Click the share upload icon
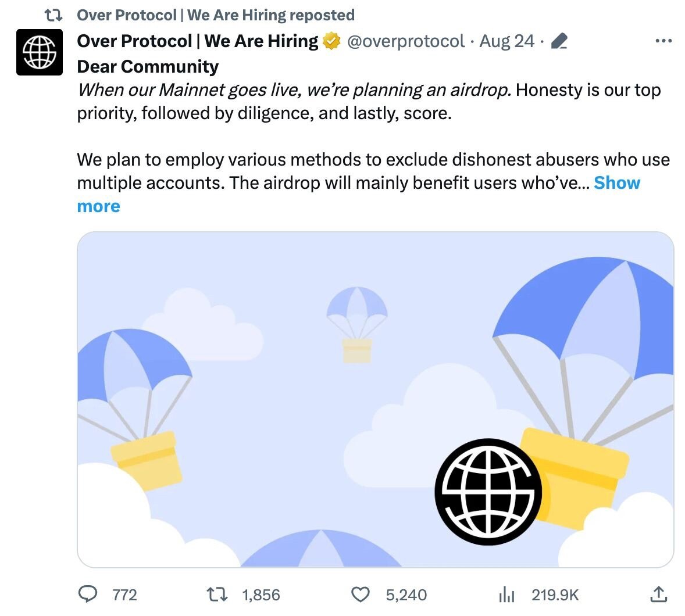 click(659, 594)
